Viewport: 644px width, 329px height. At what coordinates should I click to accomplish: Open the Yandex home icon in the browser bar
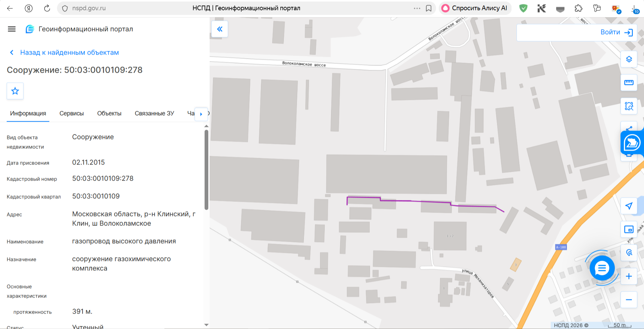click(29, 8)
